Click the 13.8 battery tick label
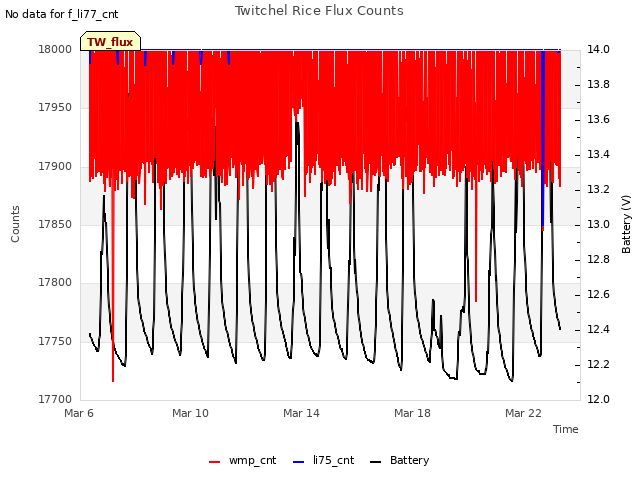Screen dimensions: 640x480 point(598,84)
